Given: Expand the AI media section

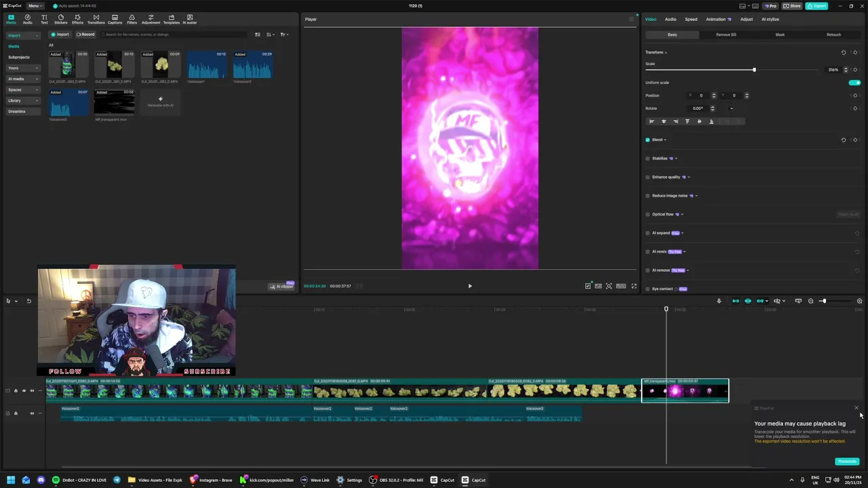Looking at the screenshot, I should 23,79.
